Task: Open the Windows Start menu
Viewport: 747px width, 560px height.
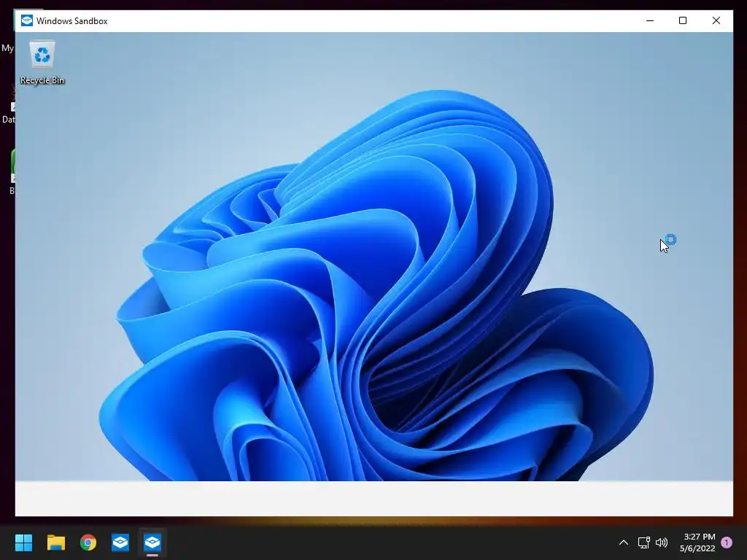Action: tap(23, 542)
